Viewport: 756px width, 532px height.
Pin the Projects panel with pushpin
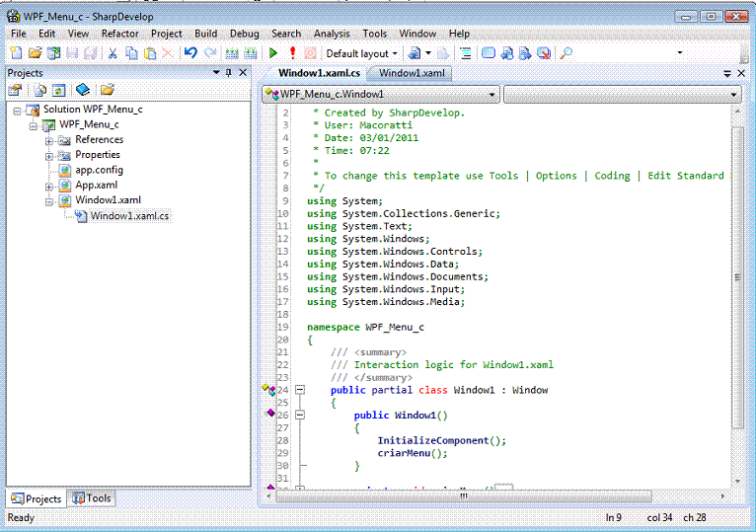[x=229, y=72]
